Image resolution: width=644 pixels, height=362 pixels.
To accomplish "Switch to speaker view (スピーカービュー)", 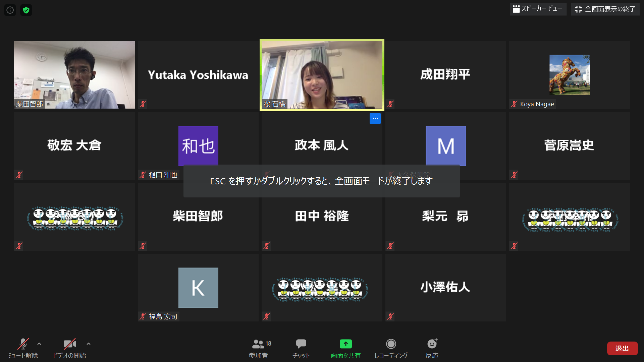I will [x=538, y=9].
